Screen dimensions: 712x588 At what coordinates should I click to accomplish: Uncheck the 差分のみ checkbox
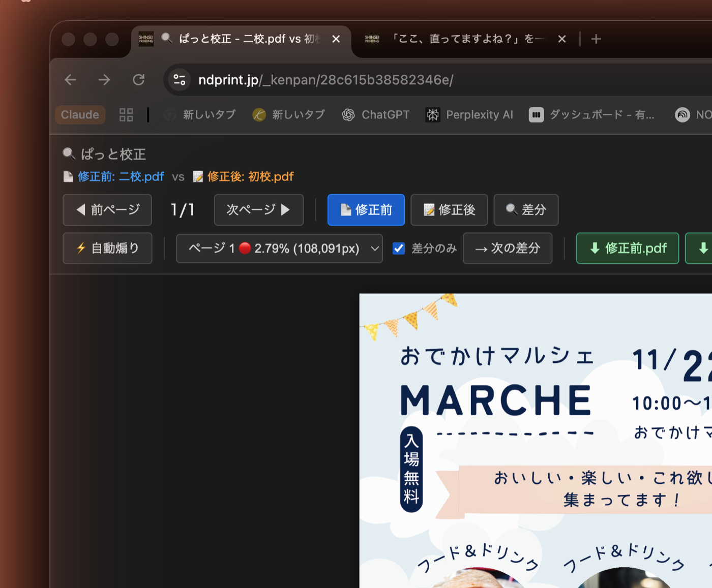coord(399,249)
